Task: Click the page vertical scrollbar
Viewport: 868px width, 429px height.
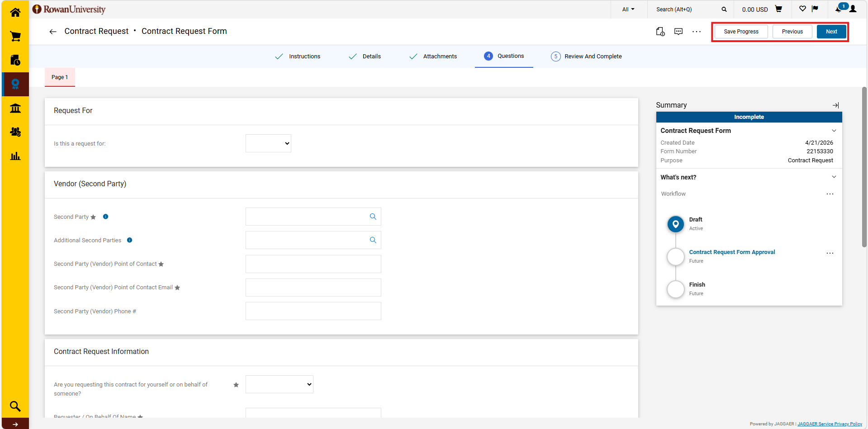Action: point(864,167)
